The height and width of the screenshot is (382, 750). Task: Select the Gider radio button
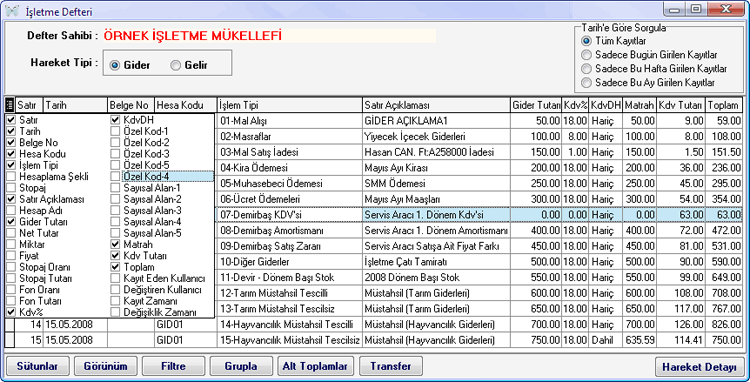click(114, 65)
